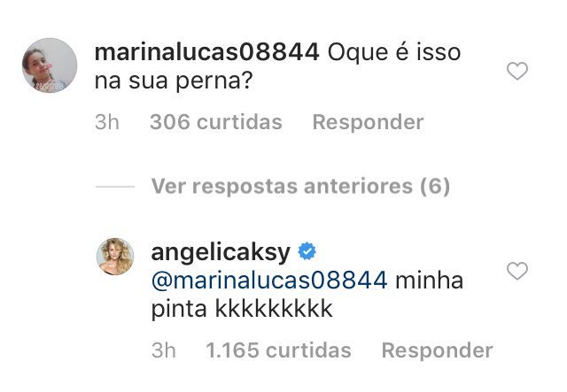Click the word 'curtidas' beside 1.165
The width and height of the screenshot is (567, 392).
(308, 350)
